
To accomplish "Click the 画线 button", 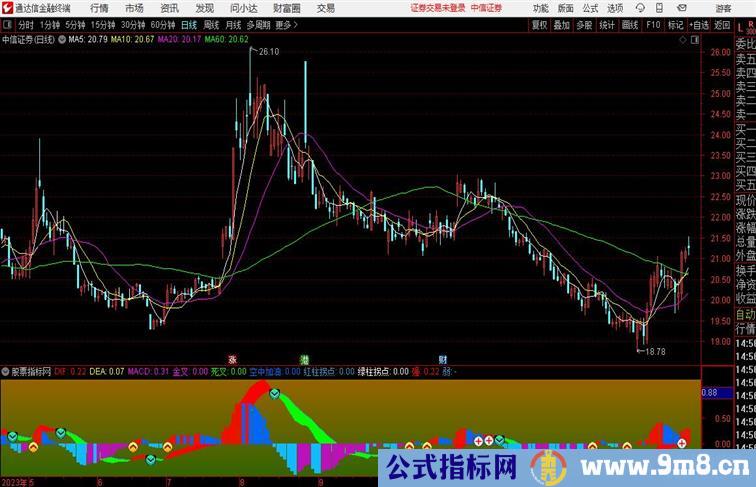I will point(630,25).
